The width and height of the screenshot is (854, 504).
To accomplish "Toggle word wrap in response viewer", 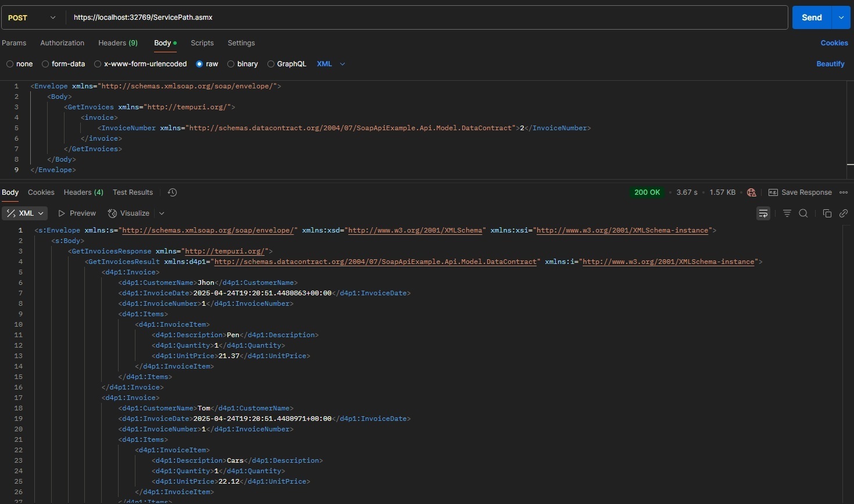I will pos(763,213).
